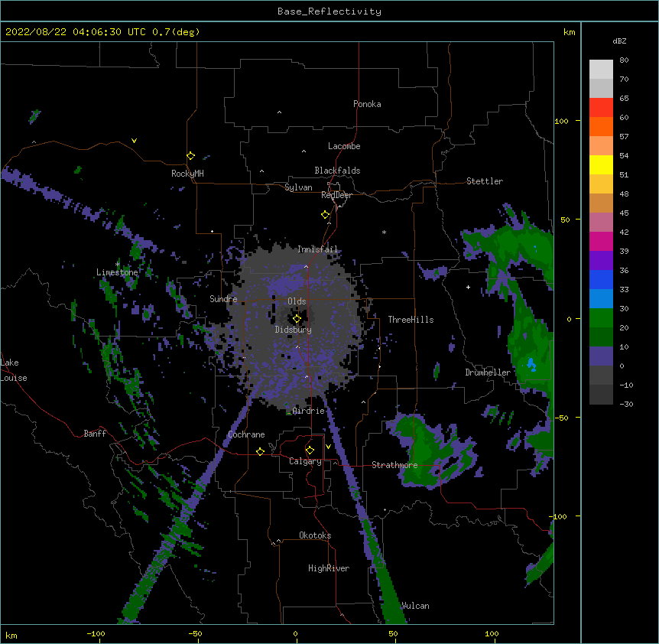Click the Sylvan town label
Viewport: 659px width, 644px height.
click(298, 187)
